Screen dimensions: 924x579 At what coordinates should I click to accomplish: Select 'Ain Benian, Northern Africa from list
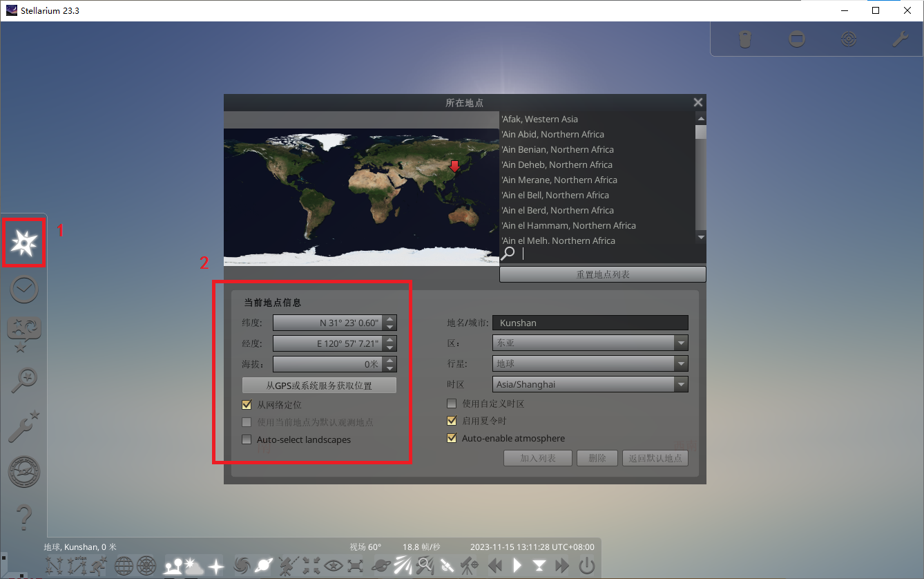point(557,150)
